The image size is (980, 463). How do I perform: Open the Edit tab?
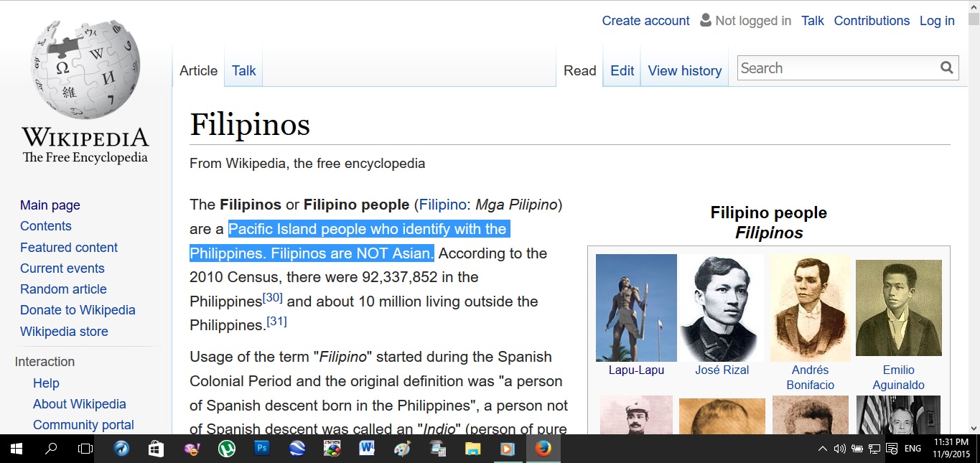[622, 70]
